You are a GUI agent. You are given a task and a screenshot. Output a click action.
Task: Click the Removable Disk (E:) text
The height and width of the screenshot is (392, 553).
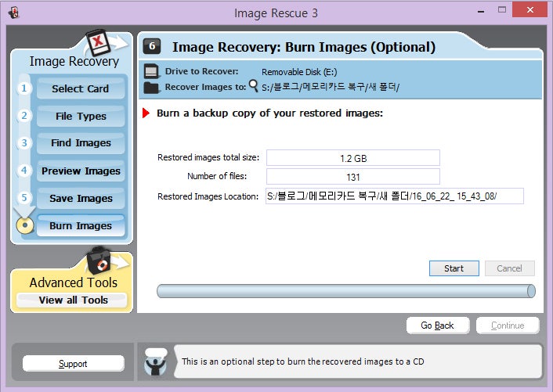(x=299, y=72)
